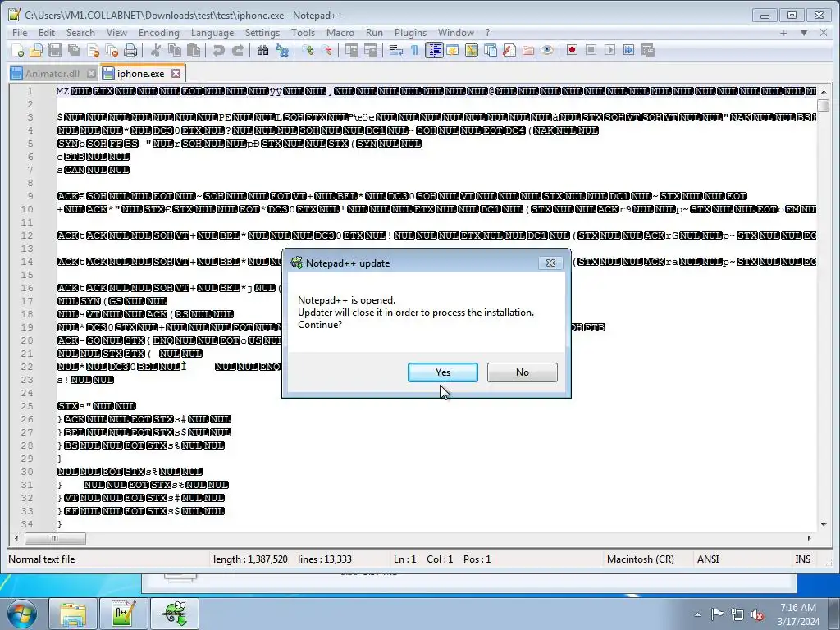Open the View menu
The image size is (840, 630).
pos(116,33)
